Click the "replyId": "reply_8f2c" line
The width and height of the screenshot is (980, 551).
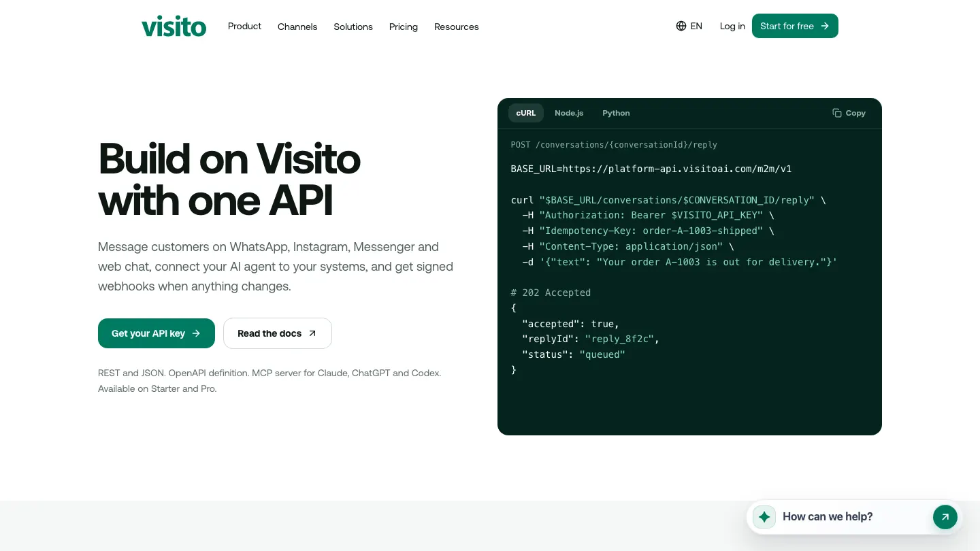pos(591,339)
